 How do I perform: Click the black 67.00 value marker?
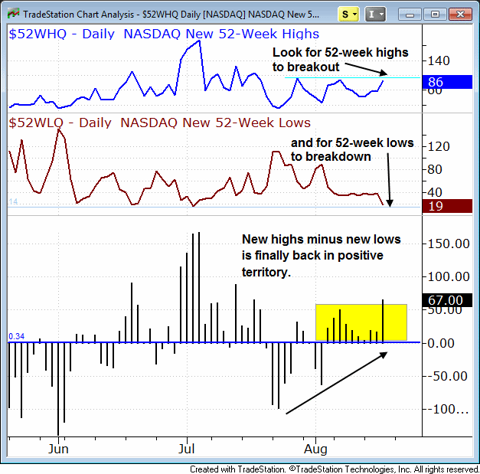click(x=447, y=300)
